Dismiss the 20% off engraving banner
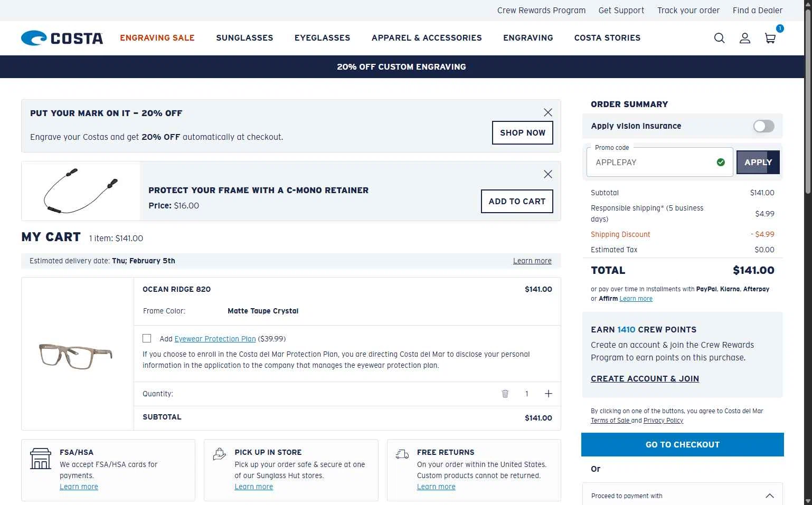This screenshot has width=812, height=505. (x=548, y=112)
